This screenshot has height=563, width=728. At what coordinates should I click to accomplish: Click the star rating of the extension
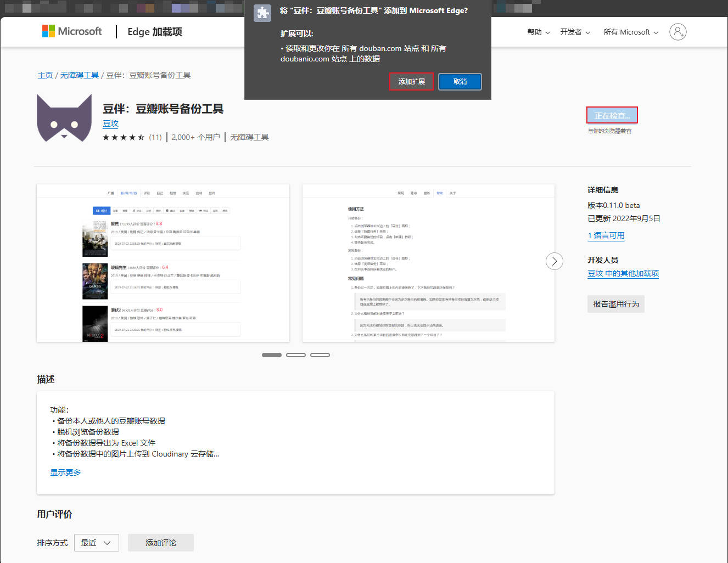pyautogui.click(x=124, y=137)
